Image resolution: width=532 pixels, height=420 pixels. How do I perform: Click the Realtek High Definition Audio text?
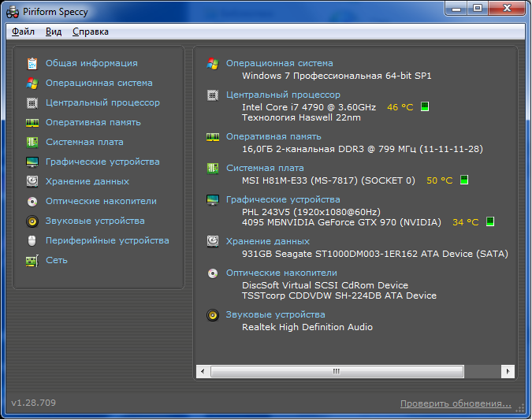click(307, 327)
